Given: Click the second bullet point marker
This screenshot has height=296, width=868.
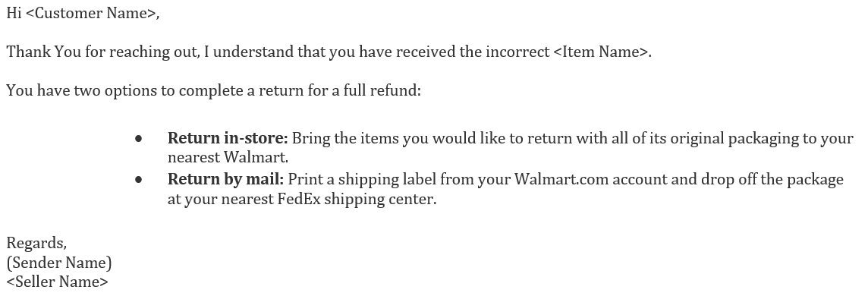Looking at the screenshot, I should click(x=138, y=180).
